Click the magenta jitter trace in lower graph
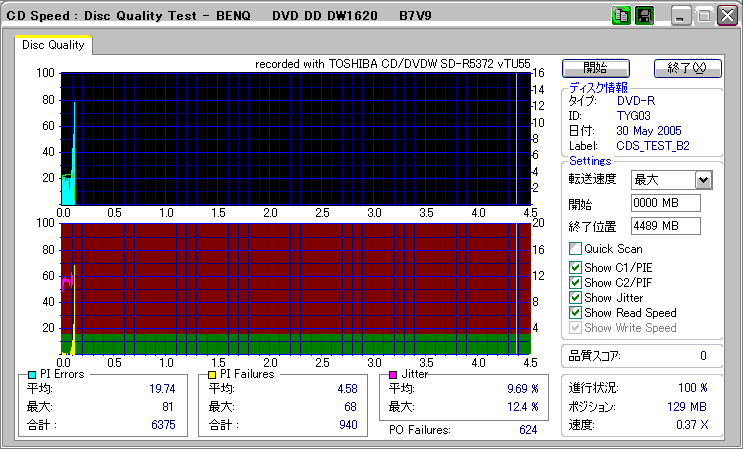Viewport: 743px width, 449px height. point(67,281)
